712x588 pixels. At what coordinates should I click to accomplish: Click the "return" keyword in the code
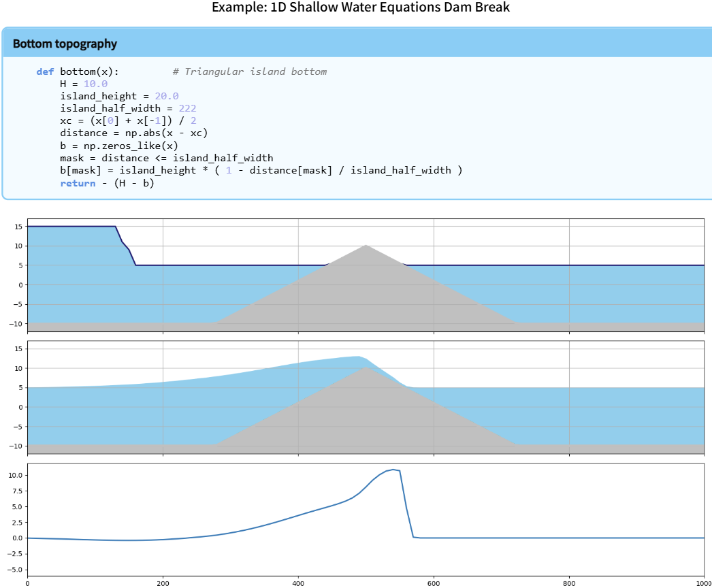point(78,182)
